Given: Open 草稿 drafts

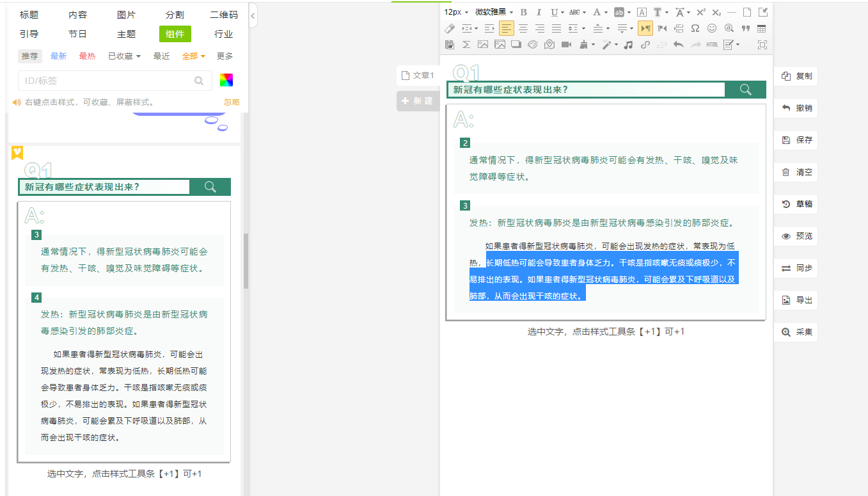Looking at the screenshot, I should click(796, 204).
